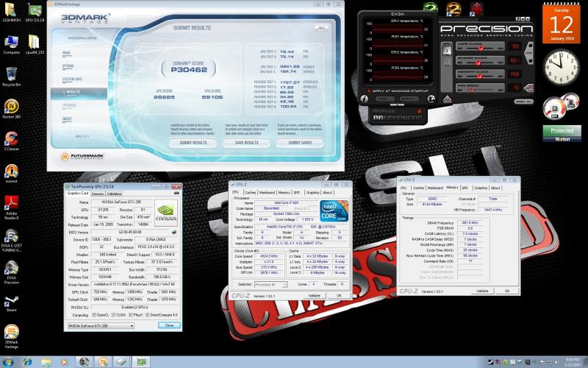Click Validate in the left CPU-Z window
The image size is (588, 368).
click(314, 296)
